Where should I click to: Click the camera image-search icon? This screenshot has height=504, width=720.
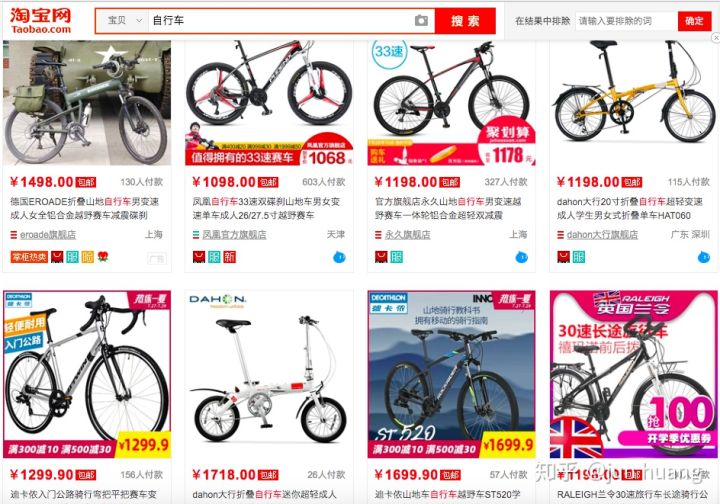(421, 21)
